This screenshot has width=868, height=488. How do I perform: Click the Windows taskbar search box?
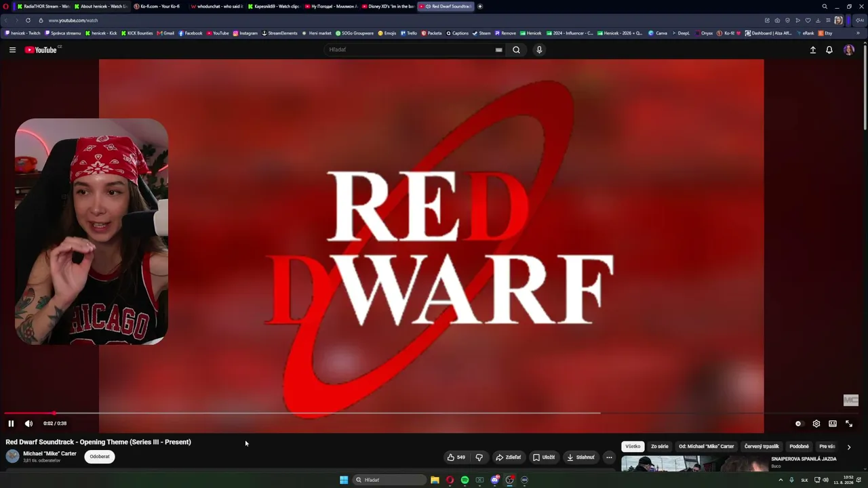390,480
